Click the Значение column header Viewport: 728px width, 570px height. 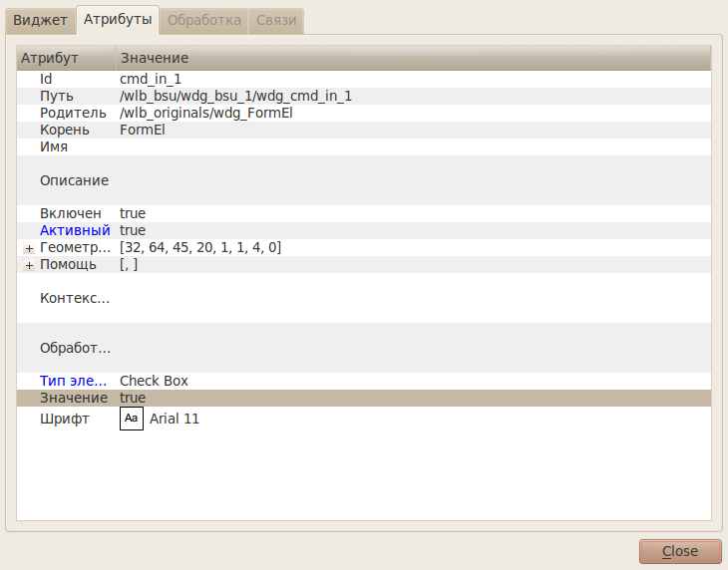pos(155,59)
